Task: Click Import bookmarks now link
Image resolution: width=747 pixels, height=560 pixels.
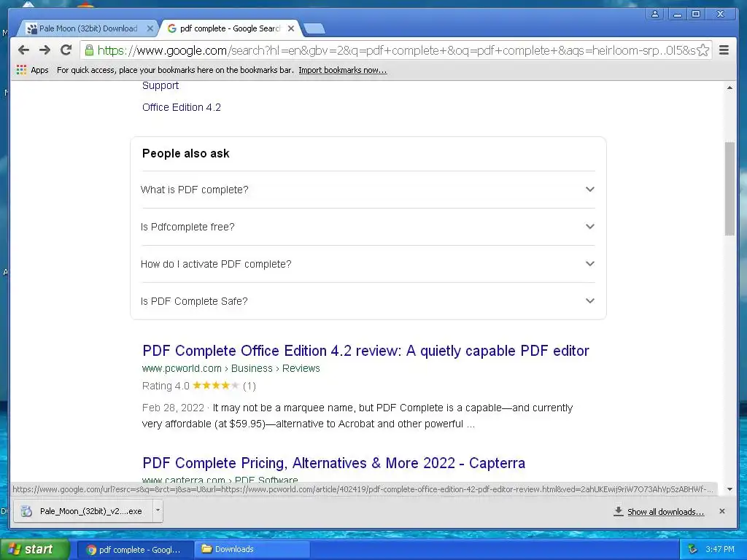Action: point(343,70)
